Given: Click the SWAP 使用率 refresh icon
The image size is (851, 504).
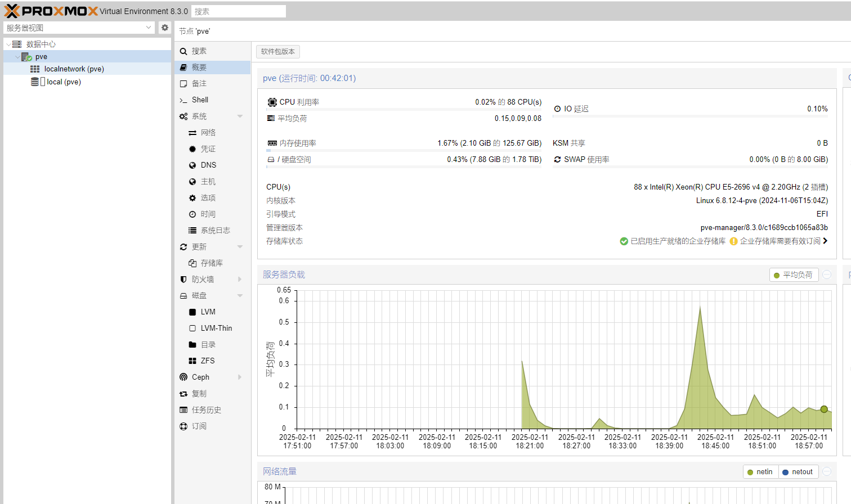Looking at the screenshot, I should click(557, 160).
